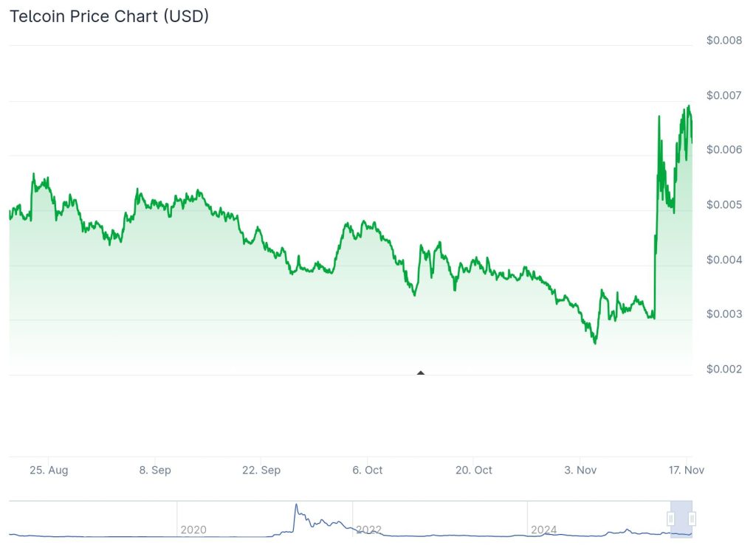Screen dimensions: 756x551
Task: Click the 22. Sep date label
Action: click(x=262, y=470)
